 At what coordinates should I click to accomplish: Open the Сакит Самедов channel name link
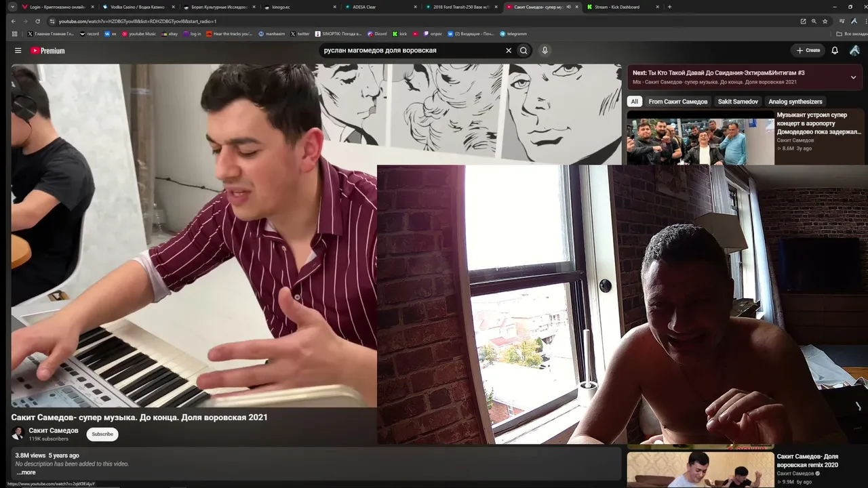coord(54,430)
